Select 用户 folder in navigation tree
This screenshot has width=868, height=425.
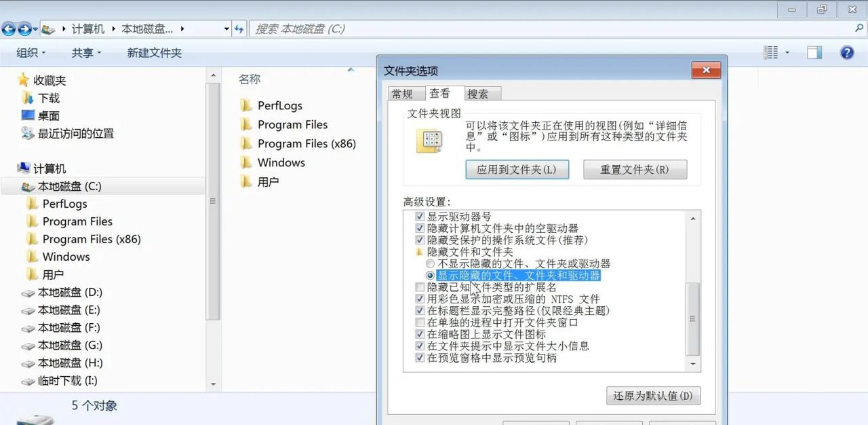pos(53,274)
